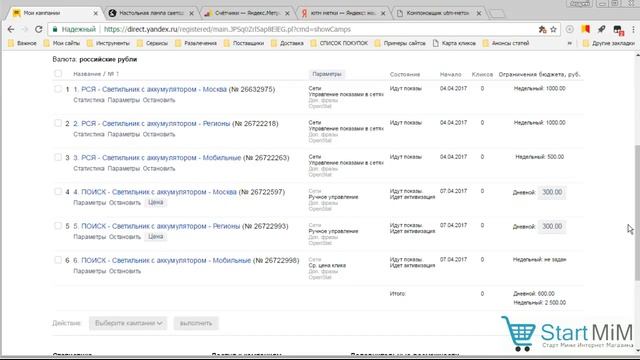Click the extension icon with red badge
The width and height of the screenshot is (640, 360).
[618, 30]
